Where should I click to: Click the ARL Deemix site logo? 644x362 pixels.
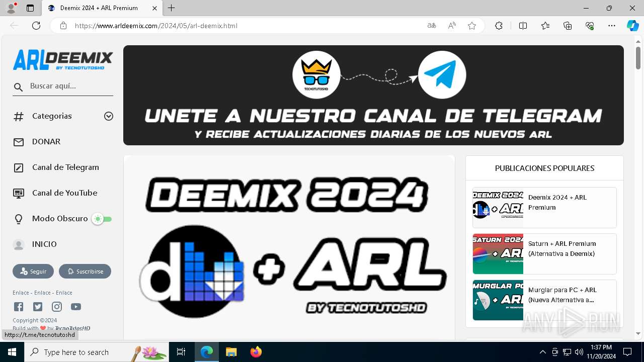click(63, 60)
